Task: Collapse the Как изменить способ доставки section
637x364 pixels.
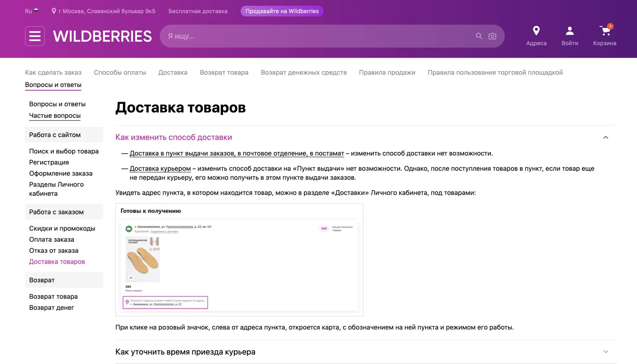Action: pyautogui.click(x=606, y=137)
